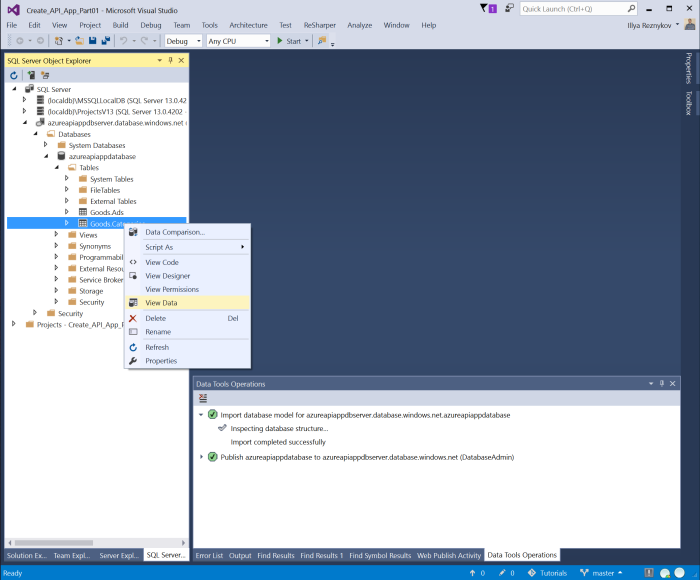Screen dimensions: 700x580
Task: Open the Debug configuration dropdown
Action: tap(199, 41)
